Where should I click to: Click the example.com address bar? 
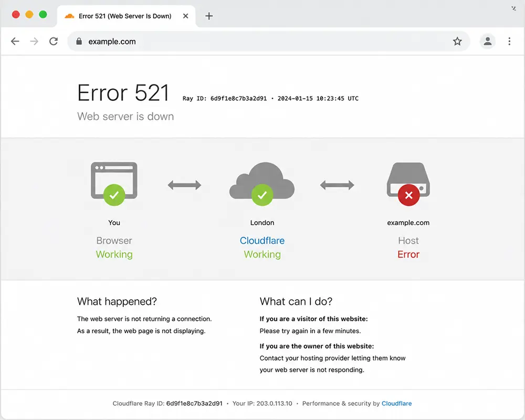pos(268,41)
